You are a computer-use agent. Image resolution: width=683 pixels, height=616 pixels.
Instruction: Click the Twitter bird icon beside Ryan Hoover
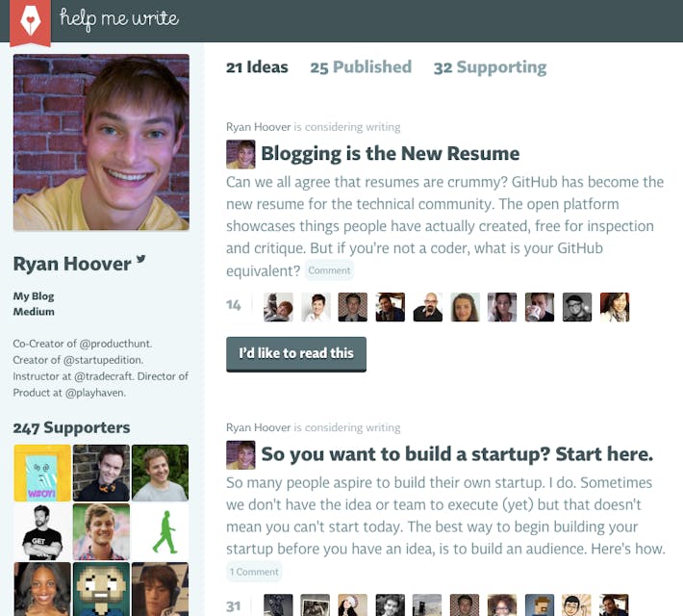(x=140, y=259)
